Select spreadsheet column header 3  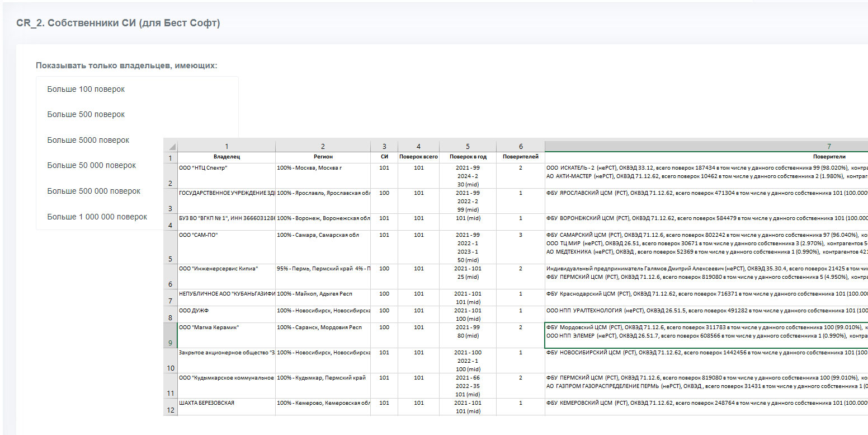(x=384, y=147)
